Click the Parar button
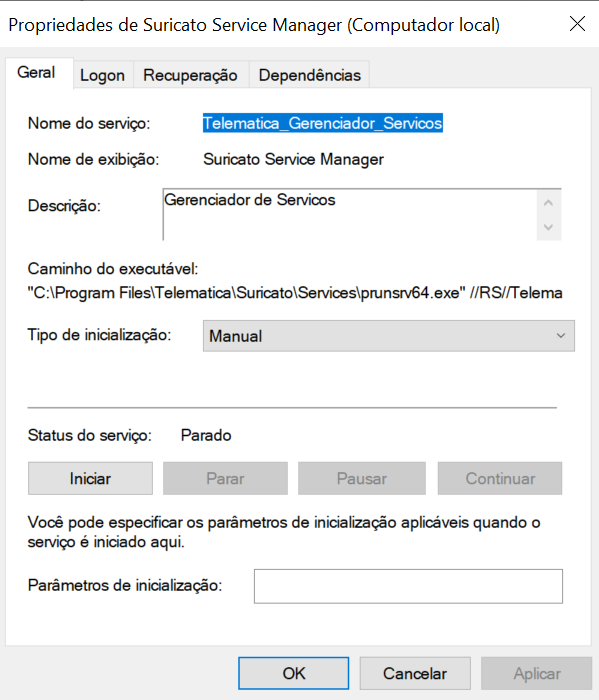599x700 pixels. [x=225, y=479]
